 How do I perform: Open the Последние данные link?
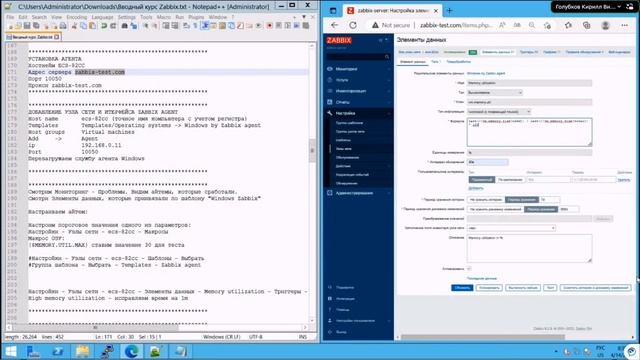coord(482,278)
